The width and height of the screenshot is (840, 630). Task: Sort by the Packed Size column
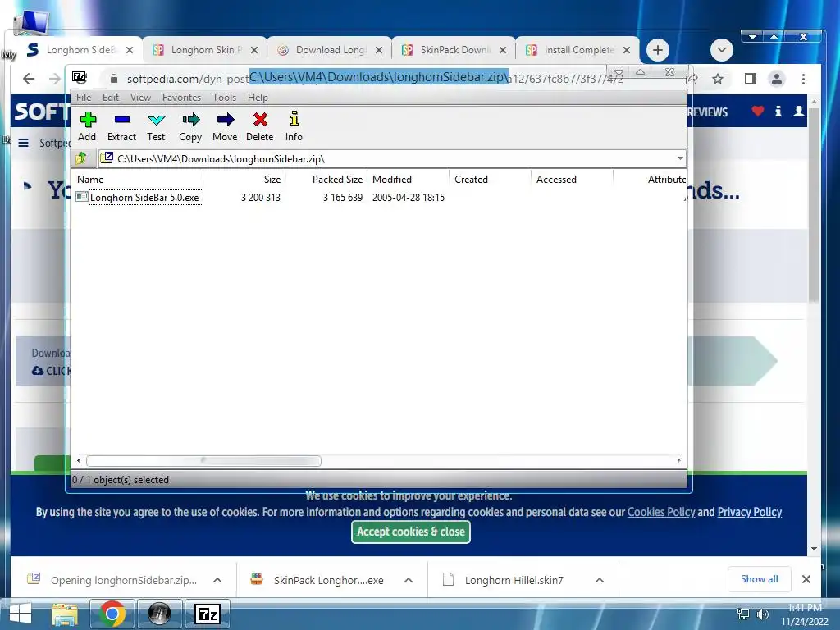326,180
